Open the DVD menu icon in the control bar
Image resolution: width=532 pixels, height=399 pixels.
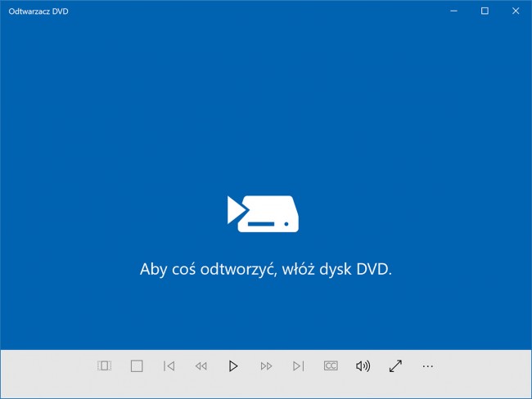[x=104, y=365]
